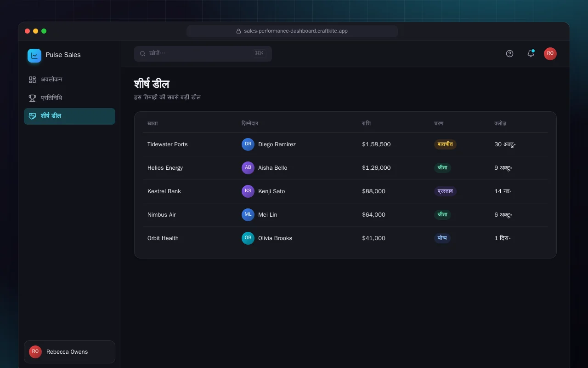Open the notifications bell icon
588x368 pixels.
[x=531, y=53]
